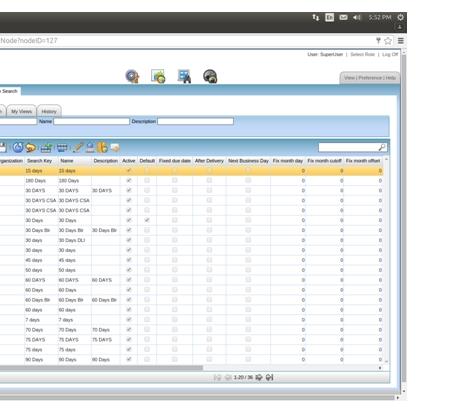Image resolution: width=464 pixels, height=408 pixels.
Task: Jump to last page of records
Action: click(x=270, y=377)
